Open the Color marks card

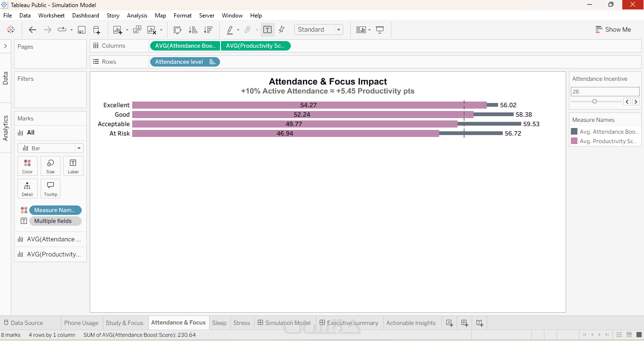(x=27, y=166)
